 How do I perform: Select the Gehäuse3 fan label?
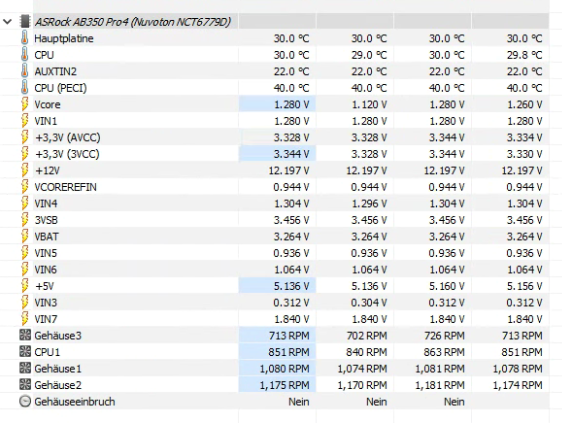pos(58,336)
